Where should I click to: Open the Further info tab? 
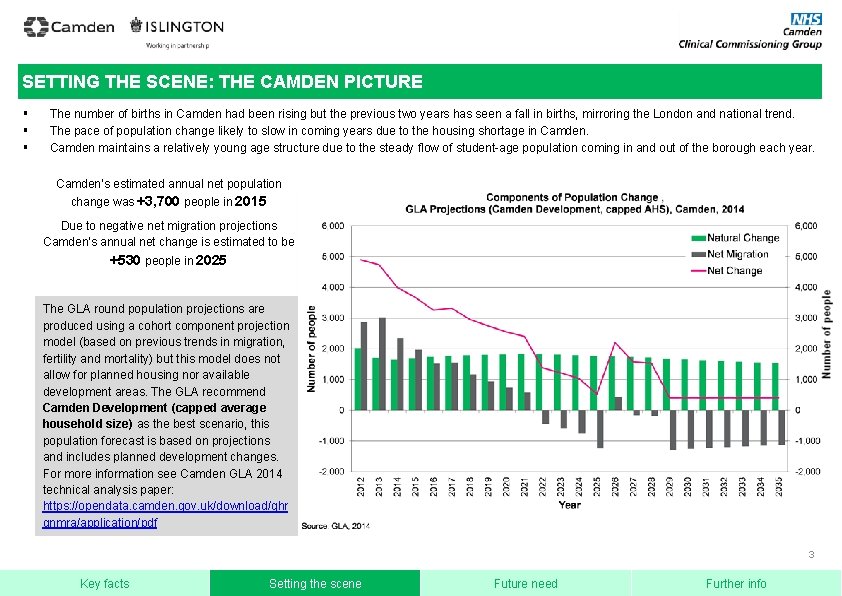coord(736,583)
